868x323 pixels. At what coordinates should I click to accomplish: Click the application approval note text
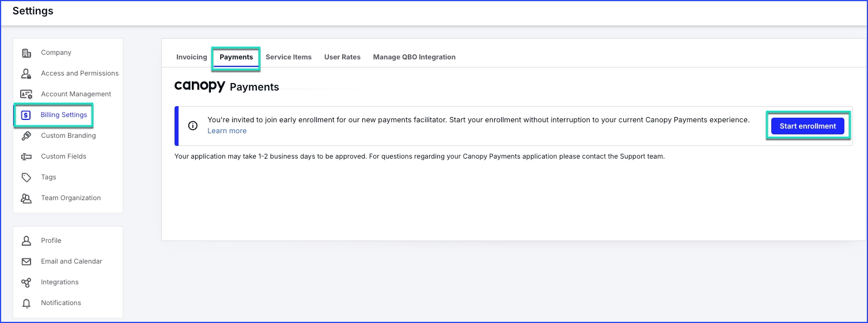pos(419,156)
